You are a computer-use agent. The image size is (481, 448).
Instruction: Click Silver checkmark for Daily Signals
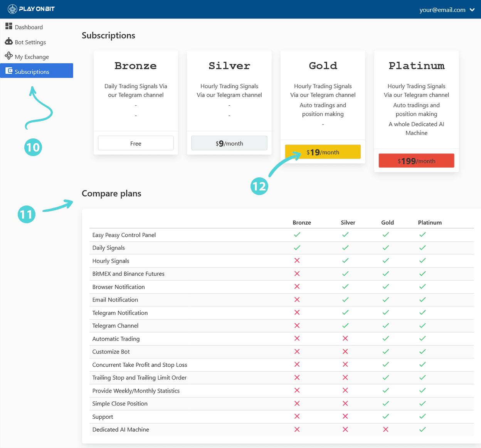(x=345, y=248)
